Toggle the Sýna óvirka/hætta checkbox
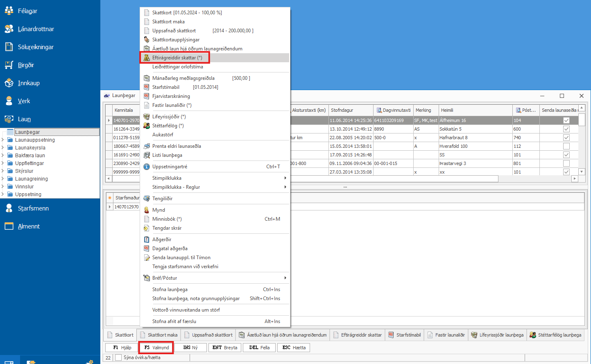The width and height of the screenshot is (591, 364). (x=118, y=357)
